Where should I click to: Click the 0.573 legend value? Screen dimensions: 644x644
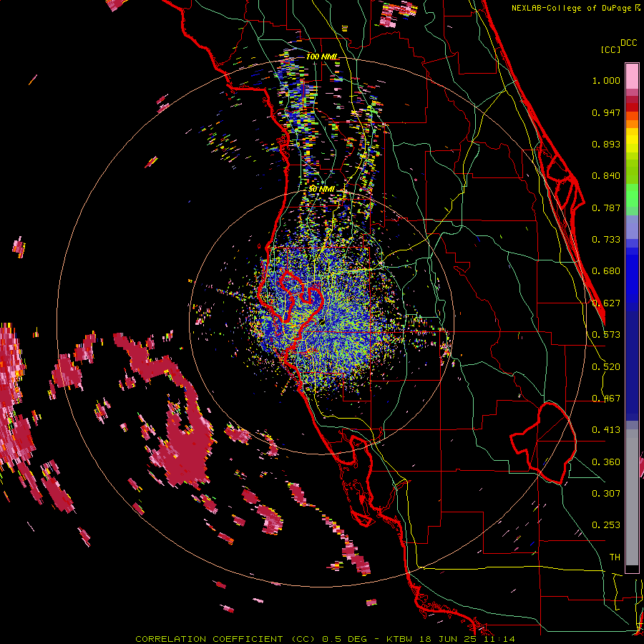[x=606, y=335]
